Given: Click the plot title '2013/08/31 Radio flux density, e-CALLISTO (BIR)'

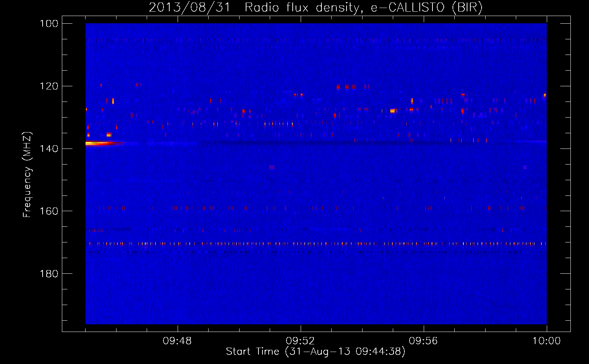Looking at the screenshot, I should pyautogui.click(x=316, y=7).
